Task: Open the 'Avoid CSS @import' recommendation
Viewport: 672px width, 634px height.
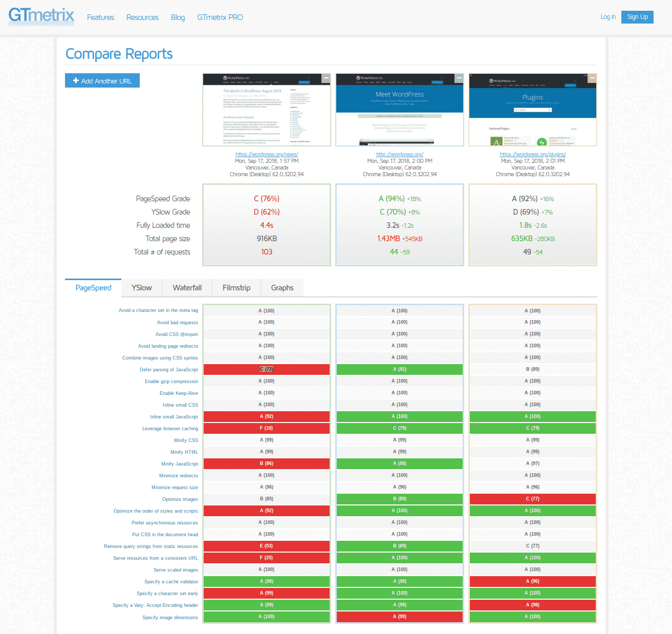Action: click(177, 334)
